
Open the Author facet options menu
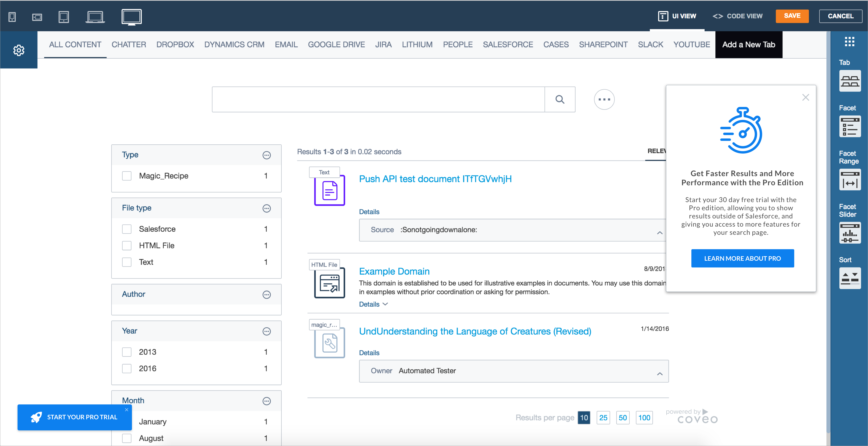pos(267,295)
